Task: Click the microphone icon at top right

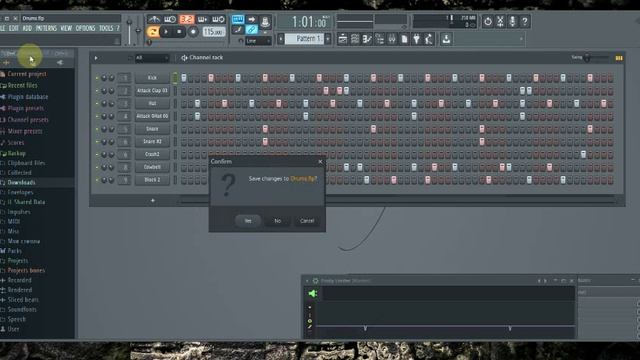Action: [512, 21]
